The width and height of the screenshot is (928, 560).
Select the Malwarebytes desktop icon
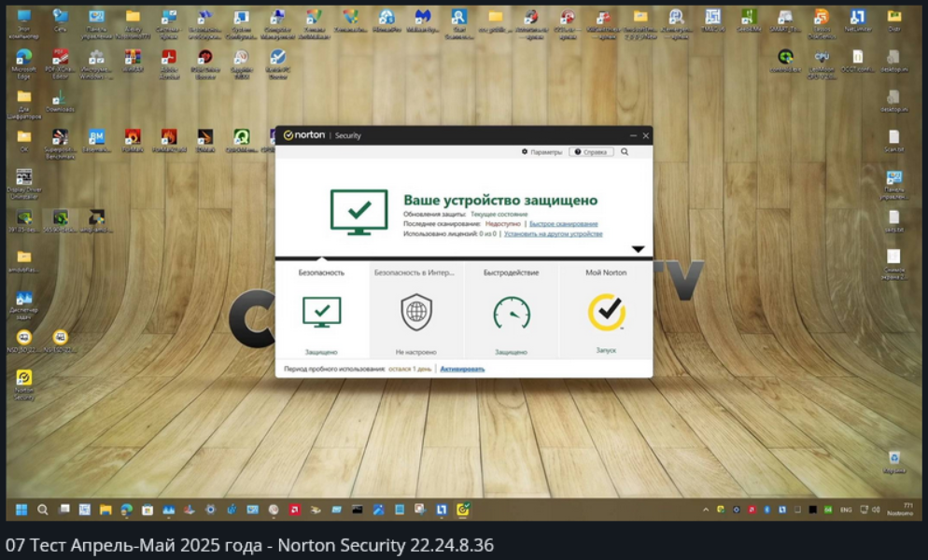[422, 21]
